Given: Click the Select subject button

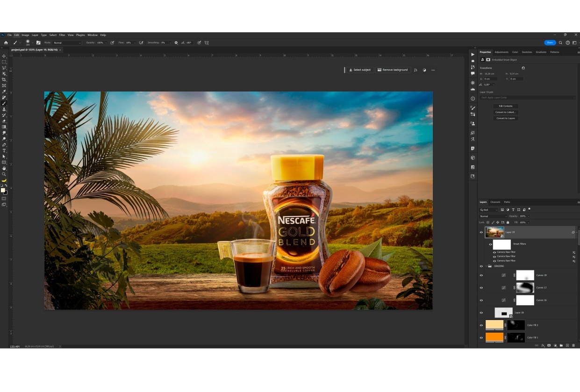Looking at the screenshot, I should tap(360, 70).
